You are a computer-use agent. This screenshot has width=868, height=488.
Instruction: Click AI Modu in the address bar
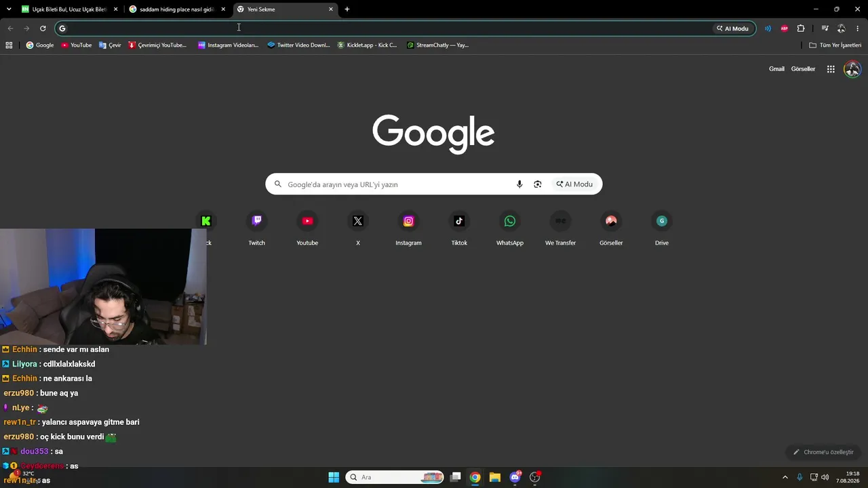(x=732, y=28)
